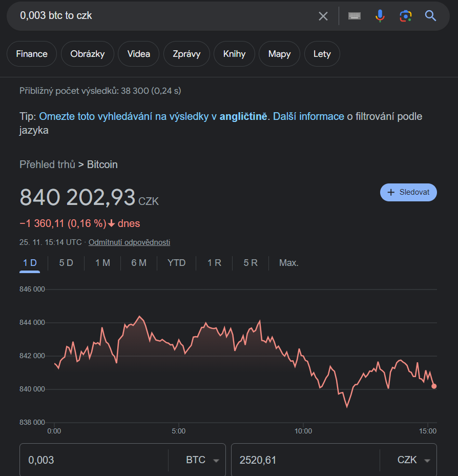Viewport: 458px width, 476px height.
Task: Select the 1 M chart range
Action: [x=102, y=262]
